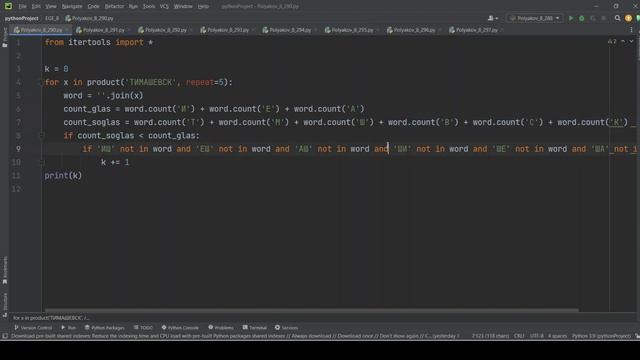Open the user account dropdown icon

493,18
